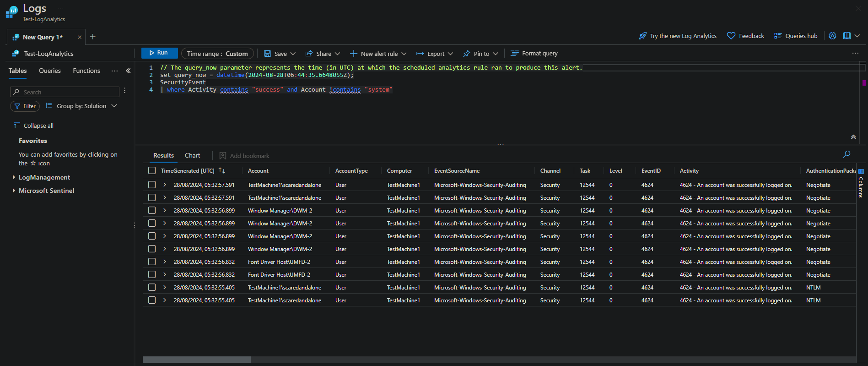Click the tables Search field
The image size is (868, 366).
tap(65, 92)
